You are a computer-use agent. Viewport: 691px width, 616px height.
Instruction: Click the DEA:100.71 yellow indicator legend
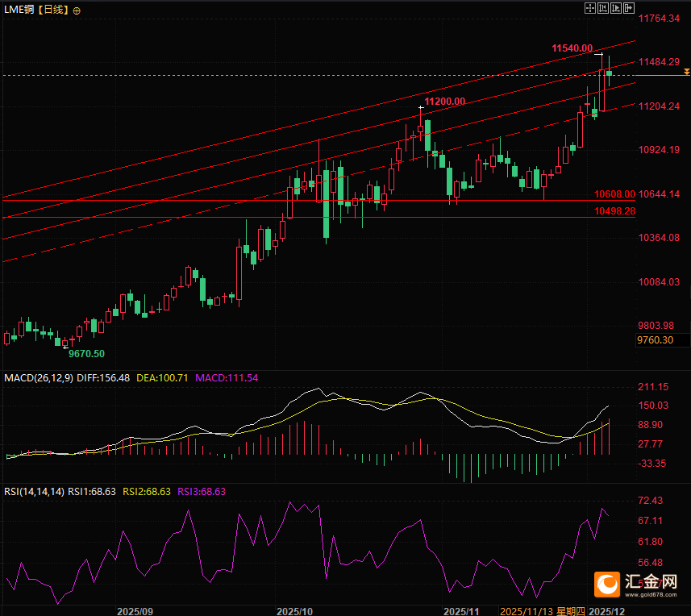(161, 377)
